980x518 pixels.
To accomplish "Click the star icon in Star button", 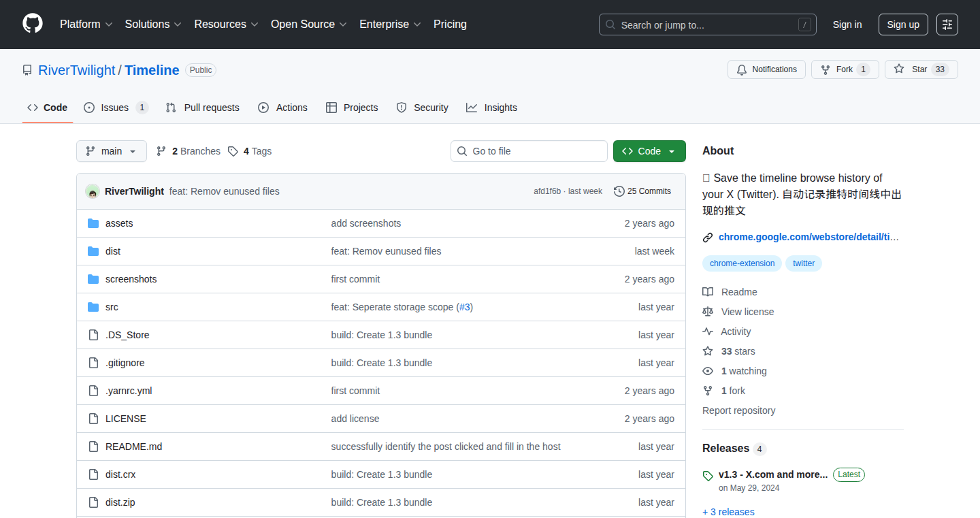I will pyautogui.click(x=899, y=69).
